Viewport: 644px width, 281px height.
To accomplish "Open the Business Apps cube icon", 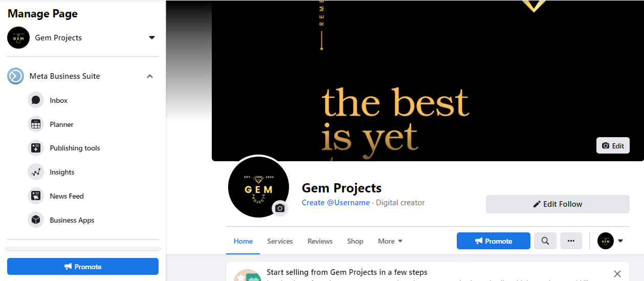I will pyautogui.click(x=36, y=220).
